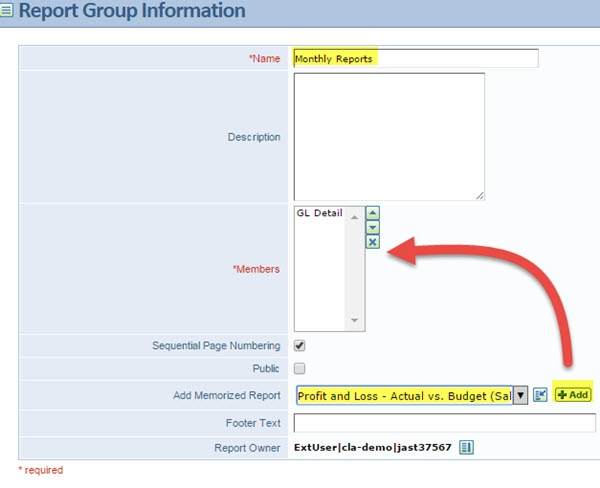
Task: Move selected member down in list
Action: (372, 227)
